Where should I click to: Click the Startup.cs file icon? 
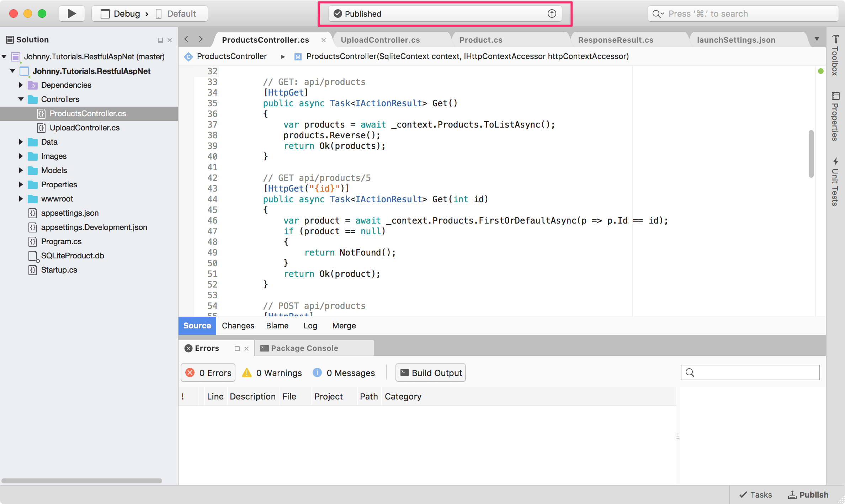(x=33, y=270)
